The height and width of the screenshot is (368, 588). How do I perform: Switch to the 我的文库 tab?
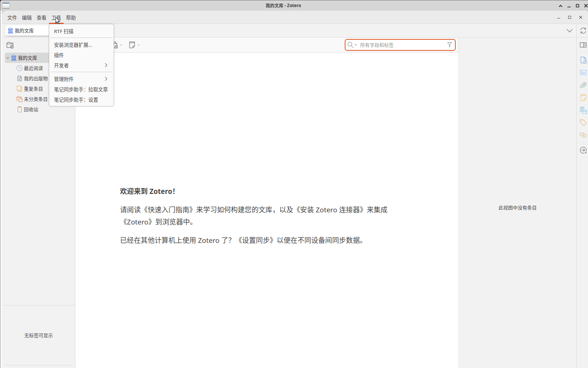[26, 31]
